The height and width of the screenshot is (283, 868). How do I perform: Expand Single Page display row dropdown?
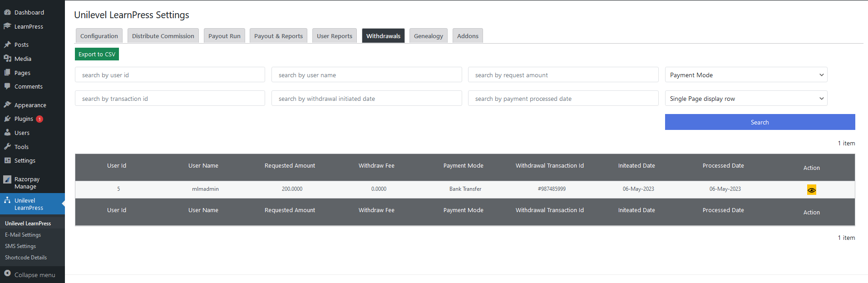tap(746, 99)
